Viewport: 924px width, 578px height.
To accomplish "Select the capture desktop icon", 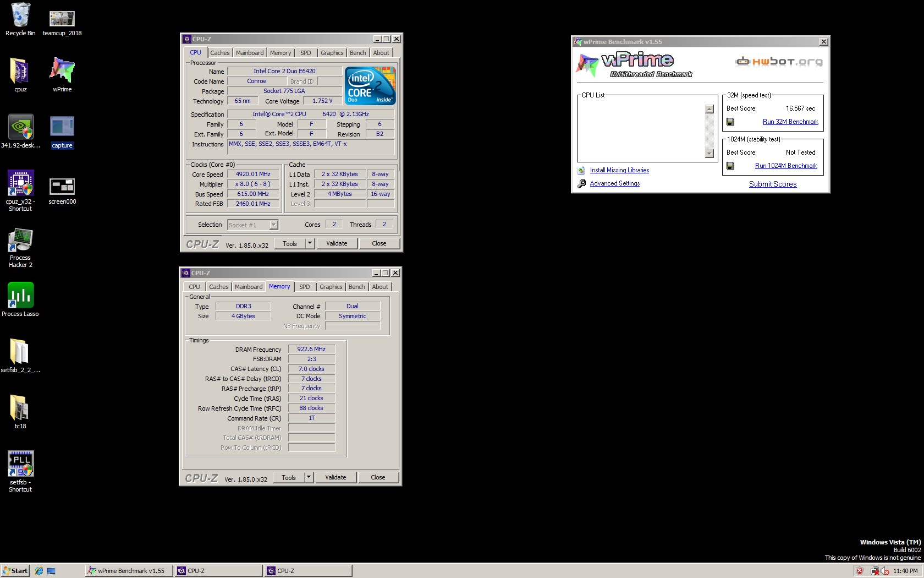I will [62, 131].
